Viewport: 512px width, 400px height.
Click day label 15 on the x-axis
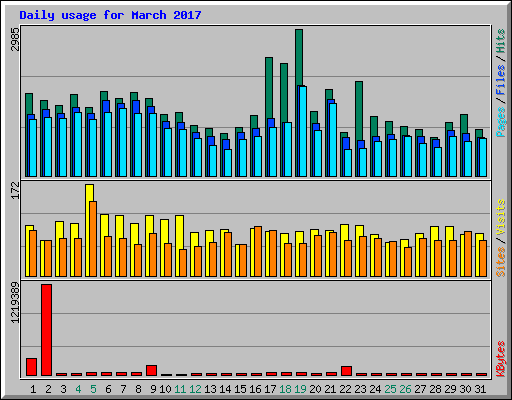(x=240, y=389)
